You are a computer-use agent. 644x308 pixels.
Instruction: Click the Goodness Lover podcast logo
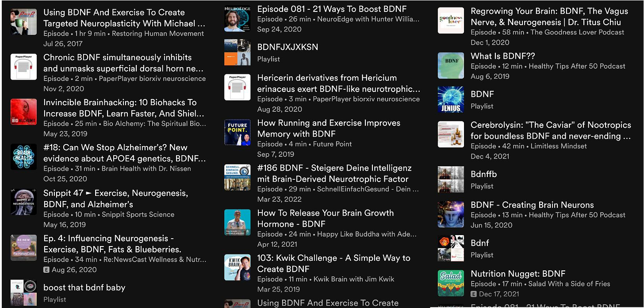pos(451,21)
